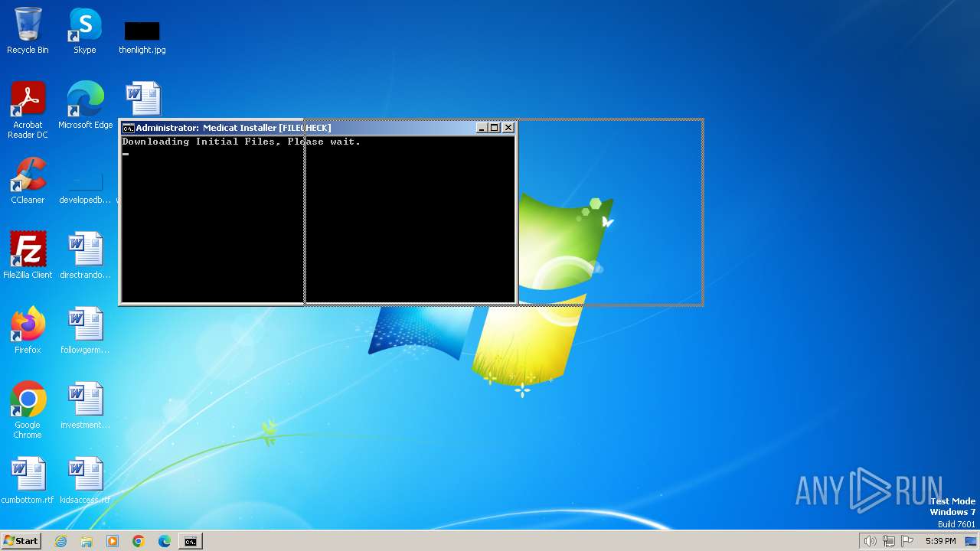Viewport: 980px width, 551px height.
Task: Open the network tray icon
Action: pos(888,541)
